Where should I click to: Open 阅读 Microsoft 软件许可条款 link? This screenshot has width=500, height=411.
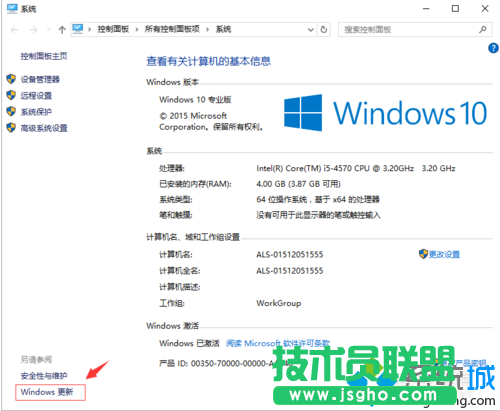point(278,343)
